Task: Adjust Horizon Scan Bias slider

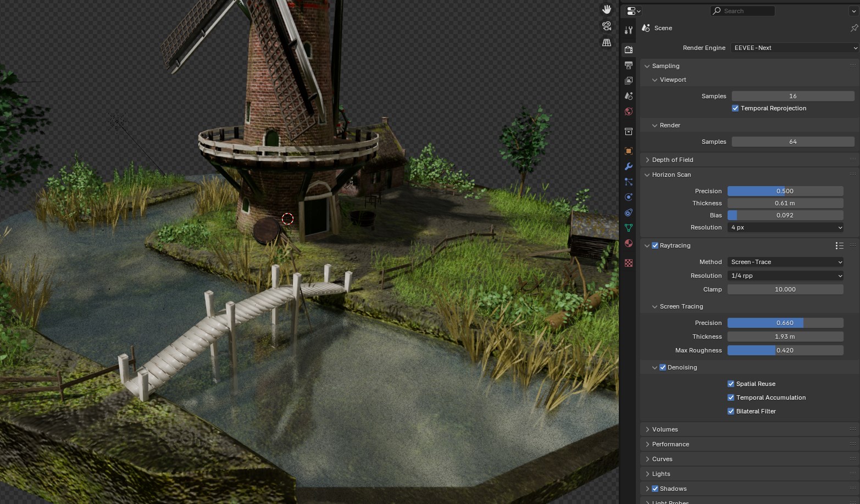Action: click(x=785, y=215)
